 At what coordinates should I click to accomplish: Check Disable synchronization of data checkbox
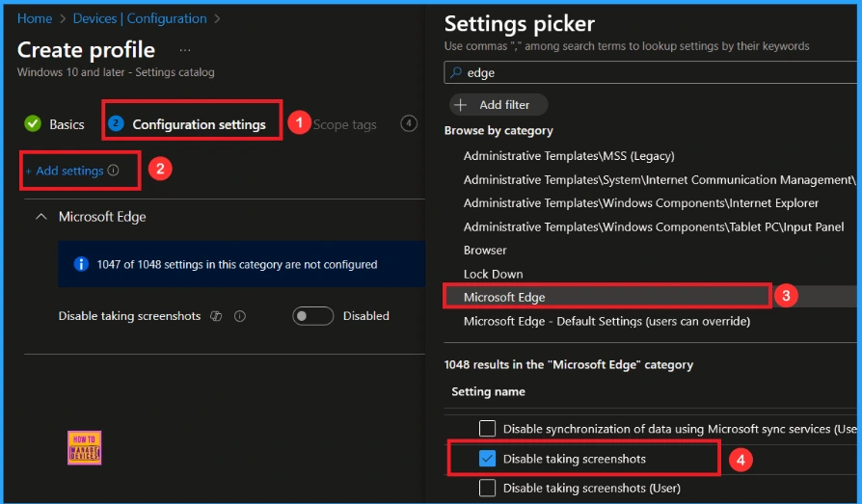487,429
